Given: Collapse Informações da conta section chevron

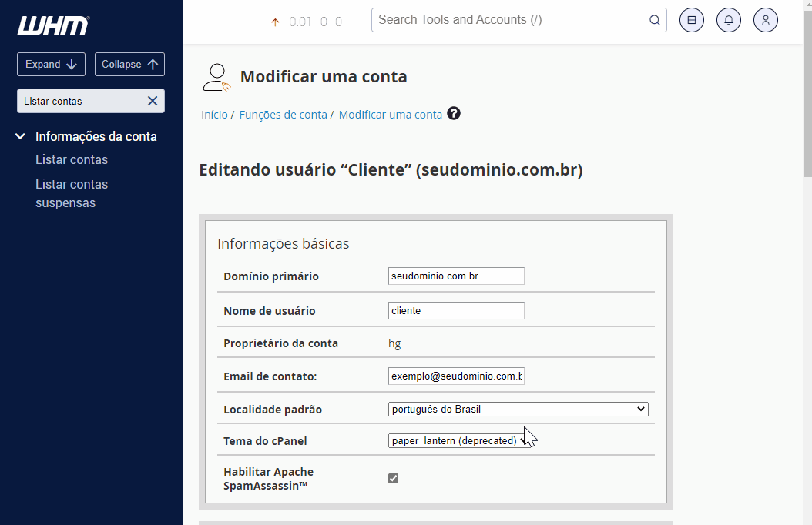Looking at the screenshot, I should click(20, 136).
